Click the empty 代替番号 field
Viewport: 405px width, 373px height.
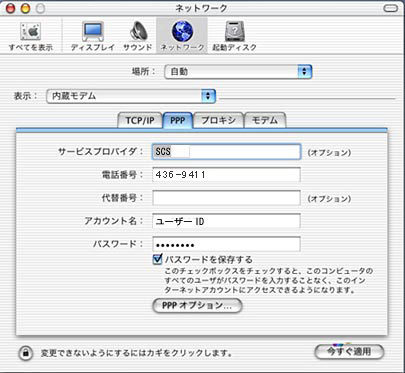point(226,198)
